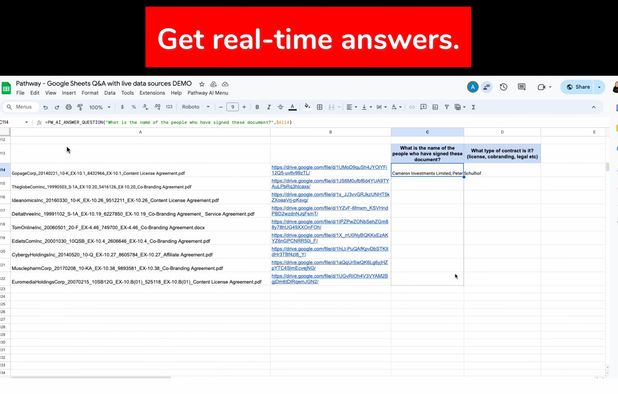Open the Share options dropdown arrow
This screenshot has height=394, width=618.
pyautogui.click(x=599, y=87)
